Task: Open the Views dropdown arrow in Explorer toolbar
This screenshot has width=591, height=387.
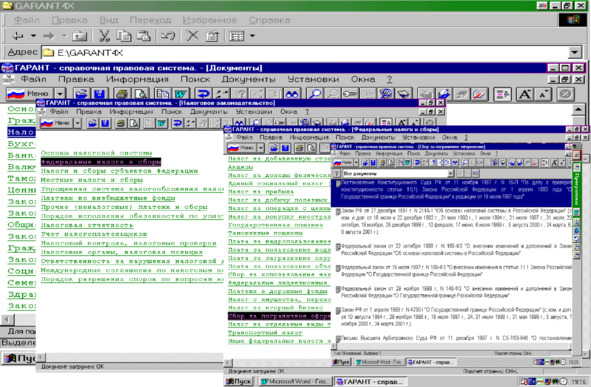Action: click(x=252, y=36)
